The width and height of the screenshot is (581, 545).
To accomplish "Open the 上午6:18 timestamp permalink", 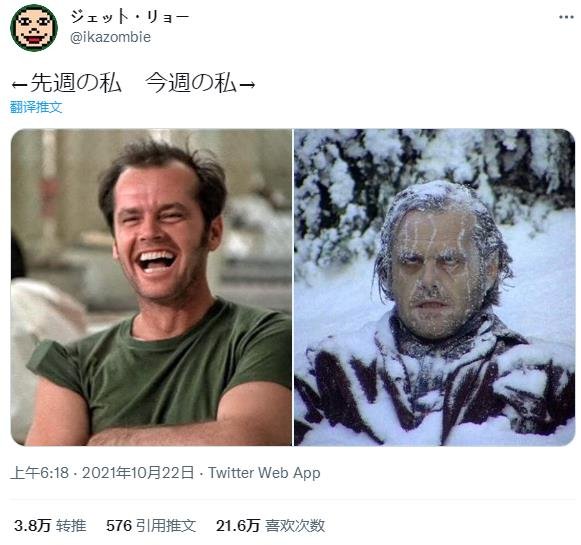I will [39, 473].
